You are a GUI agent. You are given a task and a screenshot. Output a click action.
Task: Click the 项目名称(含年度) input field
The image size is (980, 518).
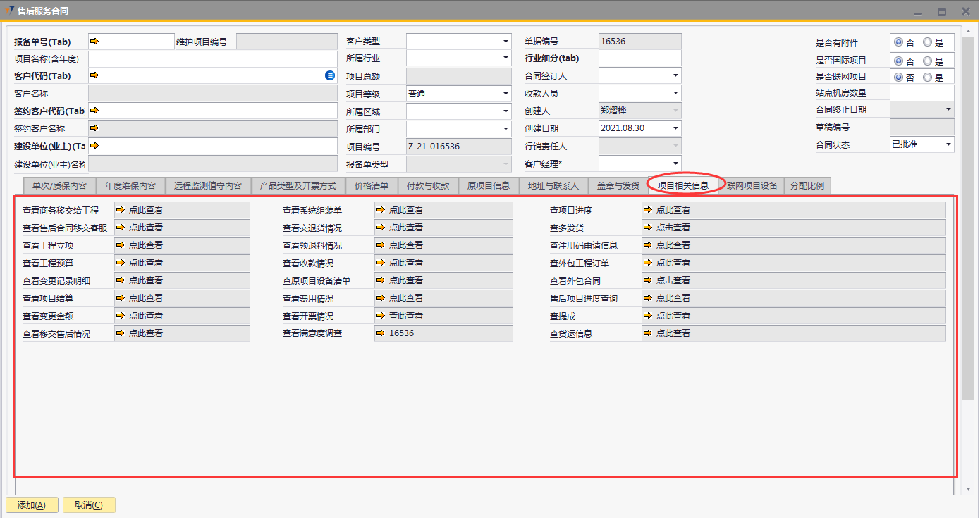point(212,58)
